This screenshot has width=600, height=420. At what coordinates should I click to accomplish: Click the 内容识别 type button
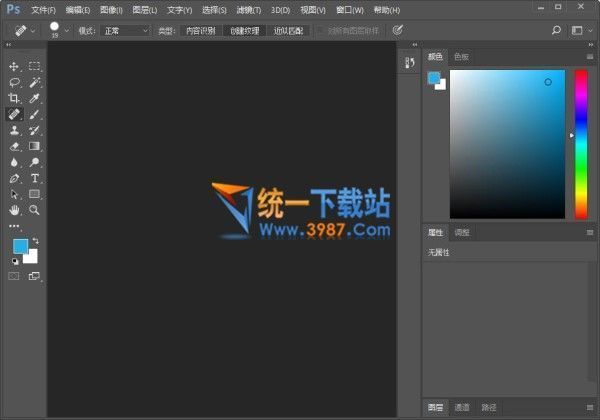[x=199, y=31]
